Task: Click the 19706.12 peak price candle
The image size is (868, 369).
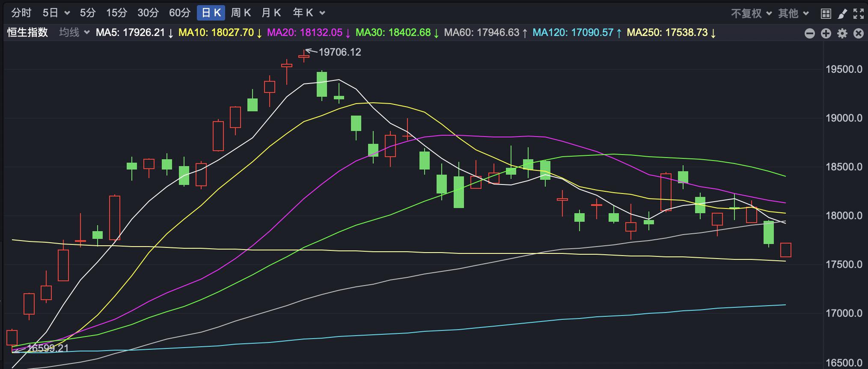Action: [304, 56]
